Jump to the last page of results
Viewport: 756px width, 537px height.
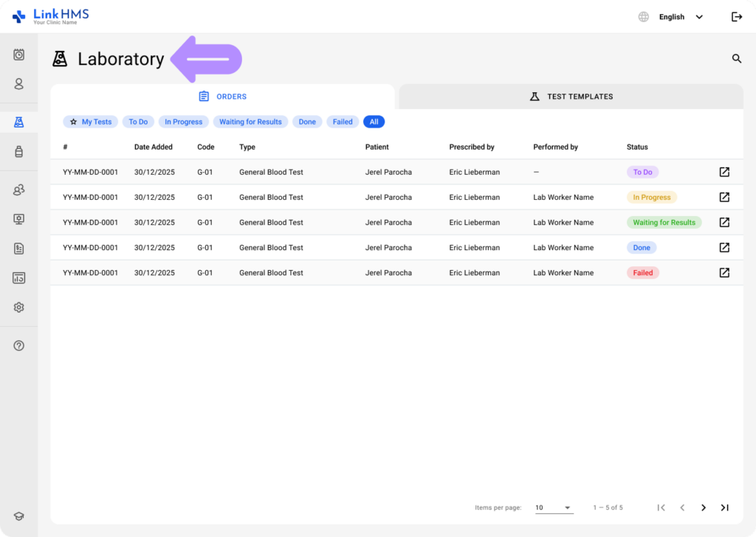click(x=724, y=507)
